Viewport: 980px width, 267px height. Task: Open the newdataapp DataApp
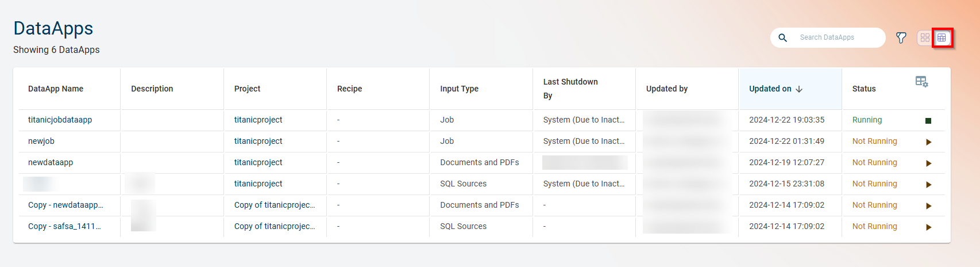click(x=51, y=162)
